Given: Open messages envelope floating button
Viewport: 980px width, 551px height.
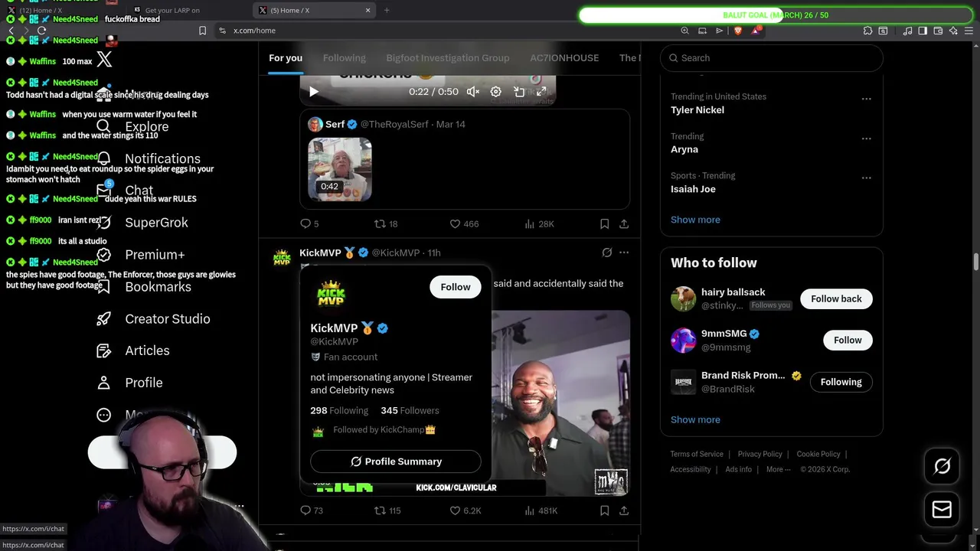Looking at the screenshot, I should click(942, 510).
